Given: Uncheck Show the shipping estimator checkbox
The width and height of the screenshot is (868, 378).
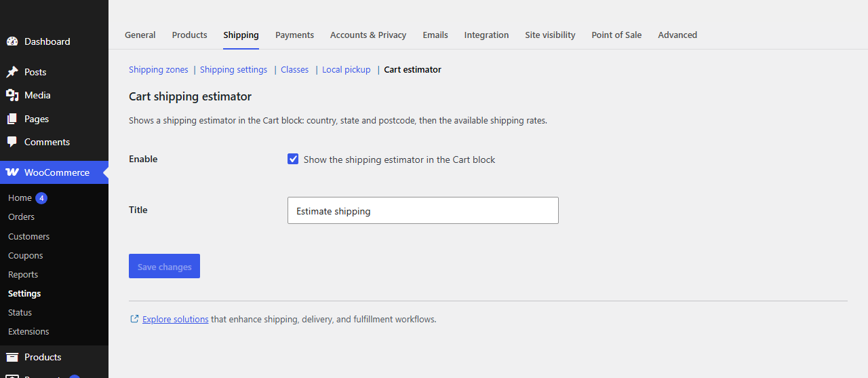Looking at the screenshot, I should tap(293, 159).
